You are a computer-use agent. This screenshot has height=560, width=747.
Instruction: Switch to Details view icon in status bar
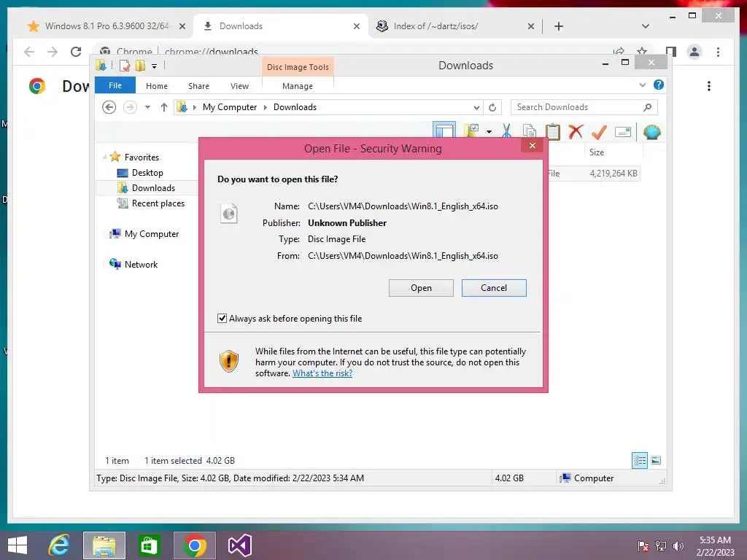(640, 460)
